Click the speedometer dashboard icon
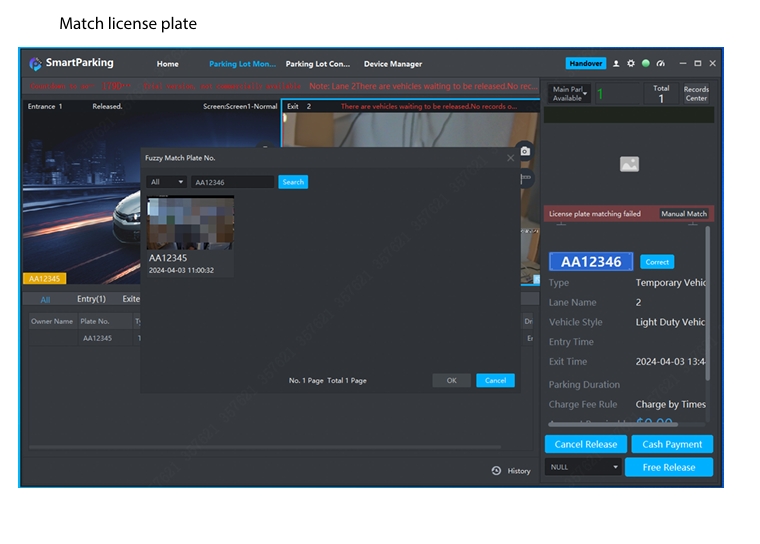This screenshot has height=544, width=760. point(660,63)
